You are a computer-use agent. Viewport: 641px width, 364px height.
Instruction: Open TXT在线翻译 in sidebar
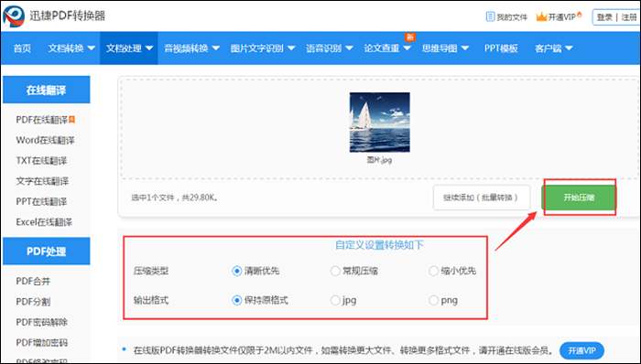(x=41, y=161)
